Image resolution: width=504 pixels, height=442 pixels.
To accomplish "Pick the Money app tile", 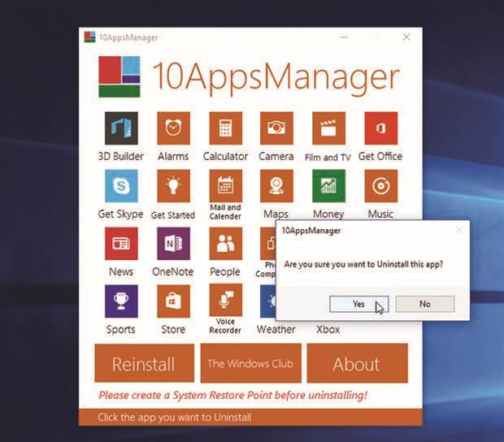I will pyautogui.click(x=328, y=186).
